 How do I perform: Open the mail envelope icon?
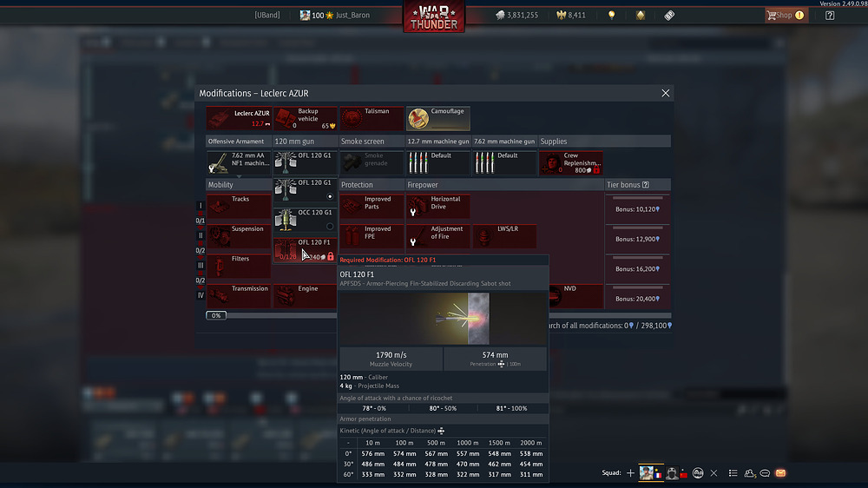point(780,473)
